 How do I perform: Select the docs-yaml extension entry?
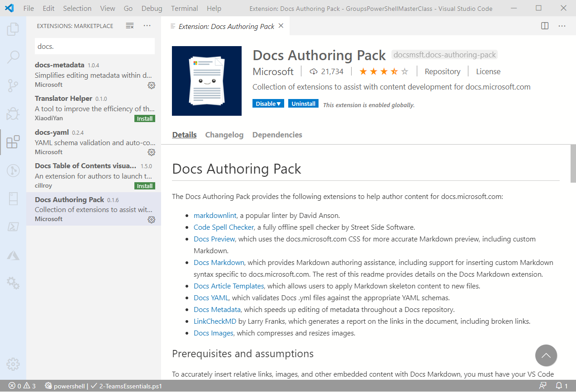point(94,142)
